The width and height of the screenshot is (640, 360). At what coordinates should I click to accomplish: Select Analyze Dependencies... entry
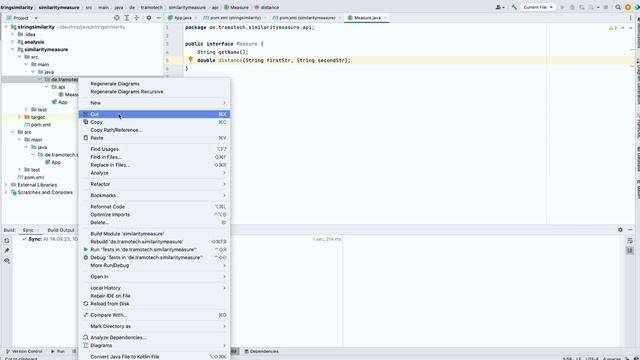[x=154, y=338]
